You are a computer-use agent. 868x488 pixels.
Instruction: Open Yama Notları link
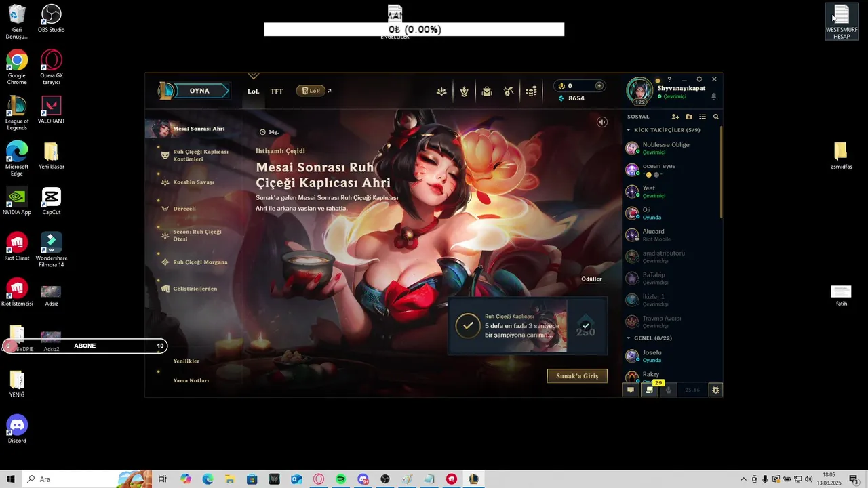point(191,381)
